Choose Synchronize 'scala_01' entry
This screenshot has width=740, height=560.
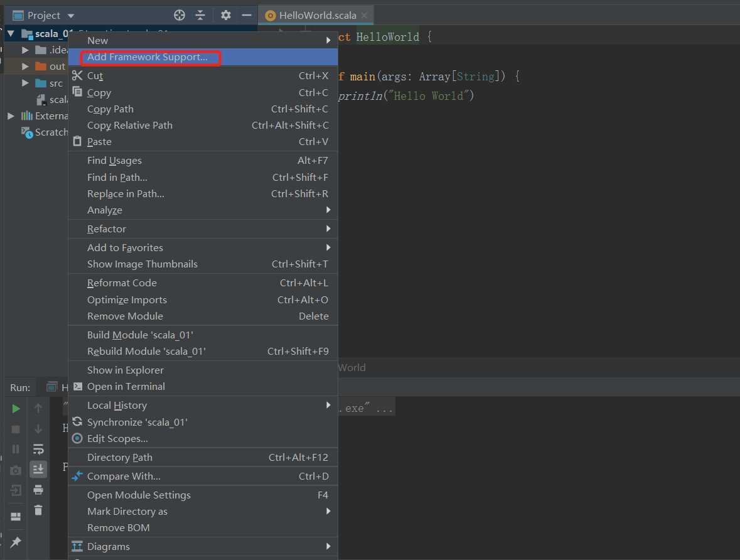point(203,422)
